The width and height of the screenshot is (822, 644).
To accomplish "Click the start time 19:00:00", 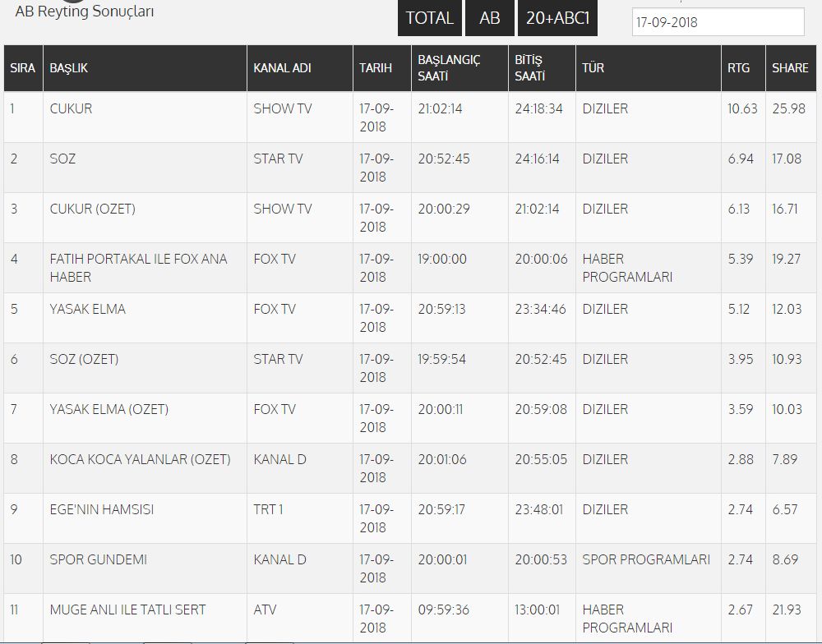I will (442, 259).
